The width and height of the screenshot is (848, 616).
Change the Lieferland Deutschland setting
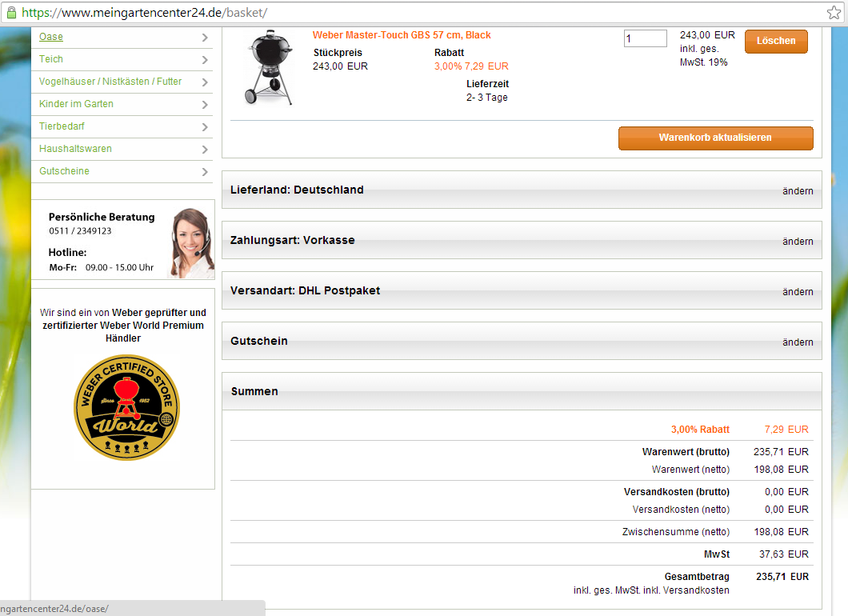[x=798, y=191]
